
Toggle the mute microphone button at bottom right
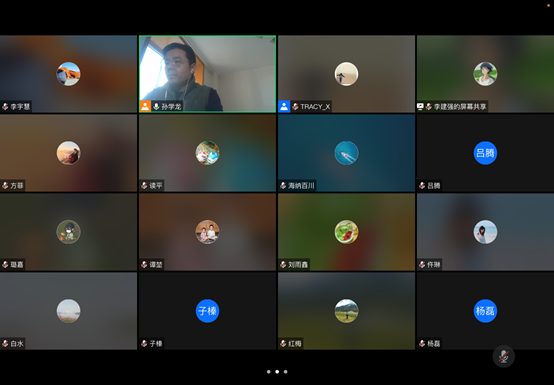[x=503, y=356]
